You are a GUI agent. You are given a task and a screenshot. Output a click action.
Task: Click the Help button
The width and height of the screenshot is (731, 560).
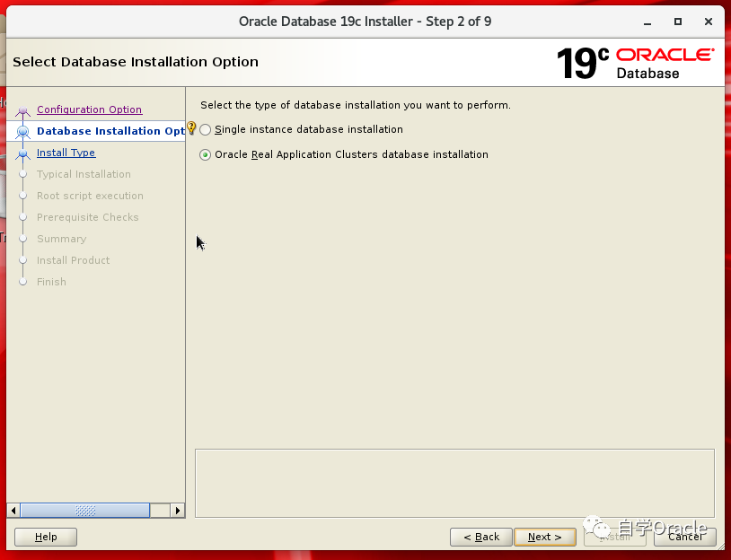point(46,538)
